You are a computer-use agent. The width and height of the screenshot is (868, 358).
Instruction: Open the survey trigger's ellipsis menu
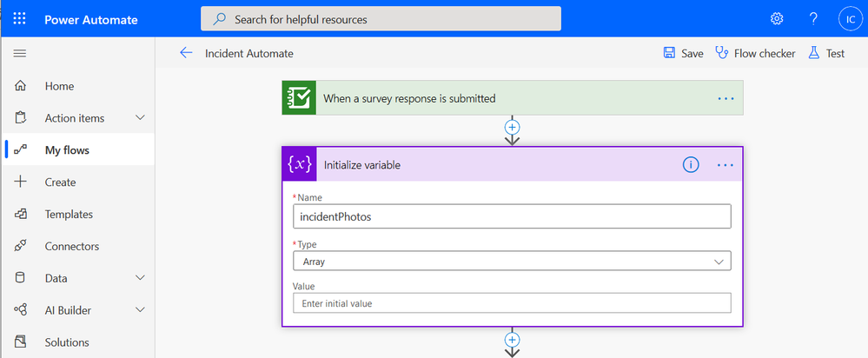click(x=726, y=98)
